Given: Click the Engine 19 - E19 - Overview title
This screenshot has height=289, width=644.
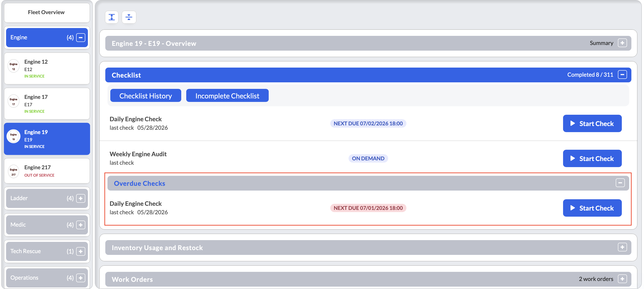Looking at the screenshot, I should (x=154, y=43).
